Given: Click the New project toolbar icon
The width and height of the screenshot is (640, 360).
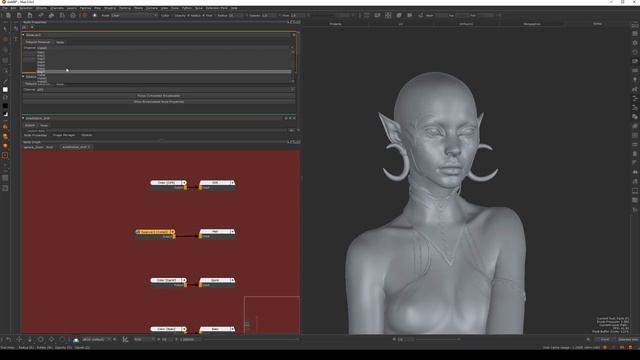Looking at the screenshot, I should pos(8,16).
